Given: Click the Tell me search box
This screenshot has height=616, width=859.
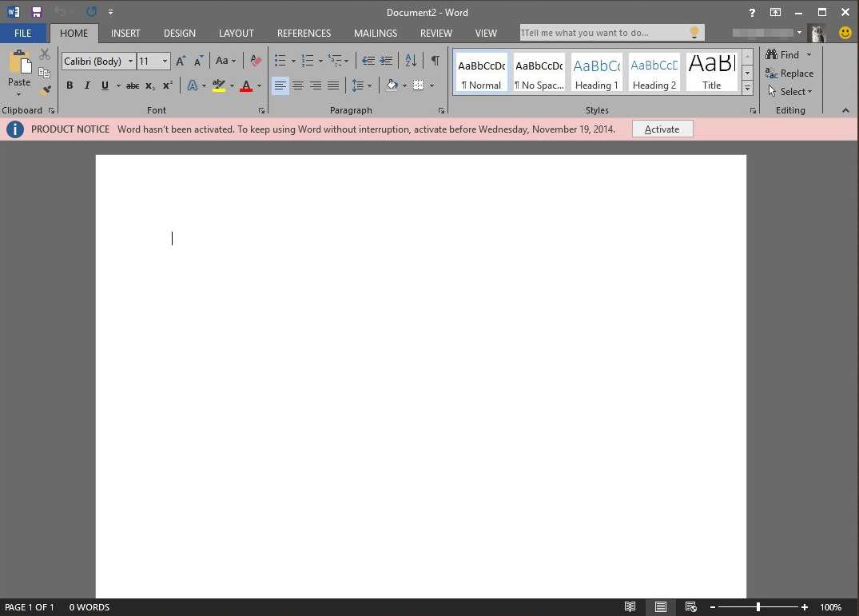Looking at the screenshot, I should (x=603, y=33).
